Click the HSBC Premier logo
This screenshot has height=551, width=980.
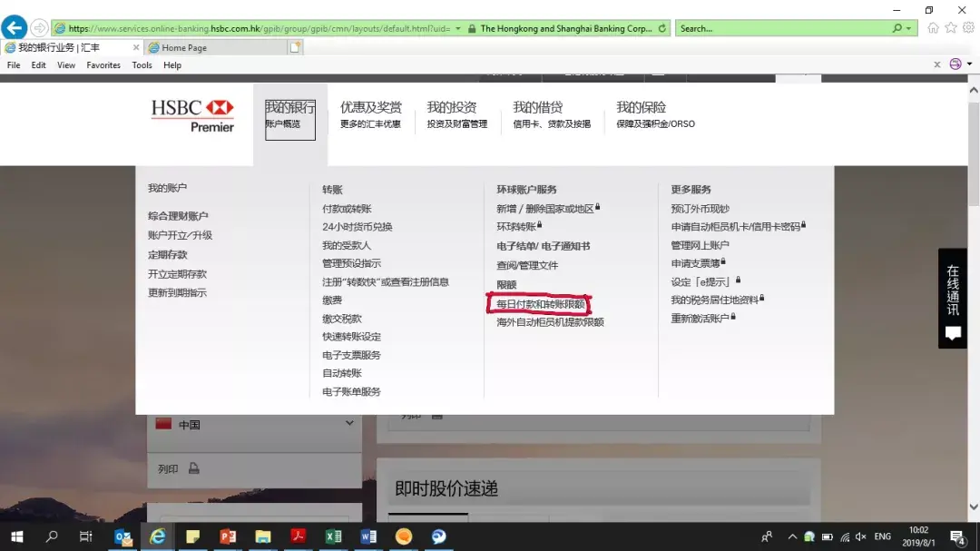point(191,113)
